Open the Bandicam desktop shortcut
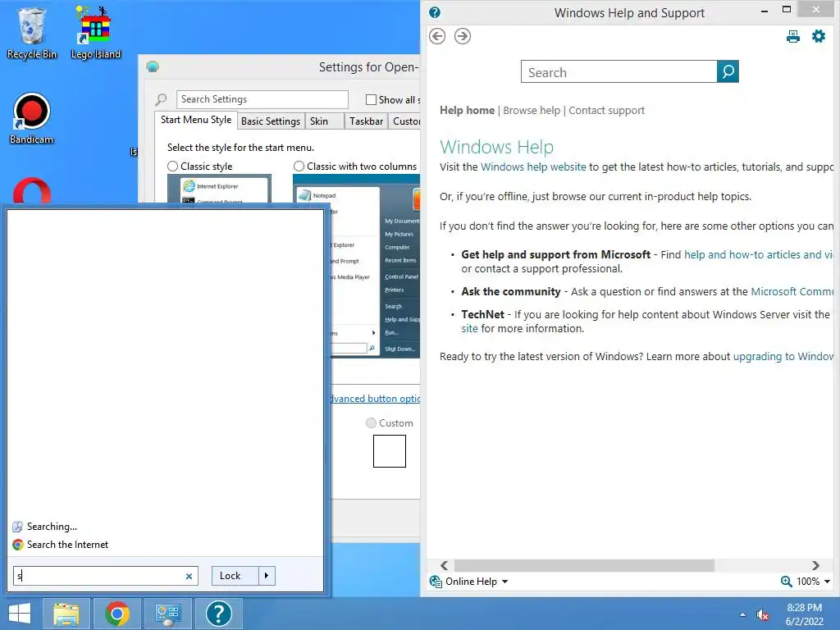 [32, 118]
